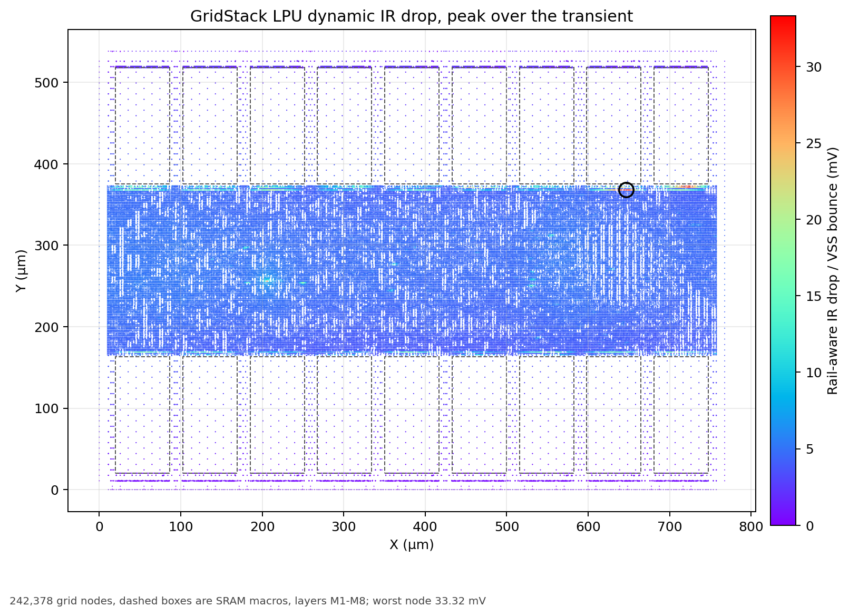The height and width of the screenshot is (616, 849).
Task: Click the colorbar label 'Rail-aware IR drop / VSS bounce (mV)'
Action: tap(833, 270)
